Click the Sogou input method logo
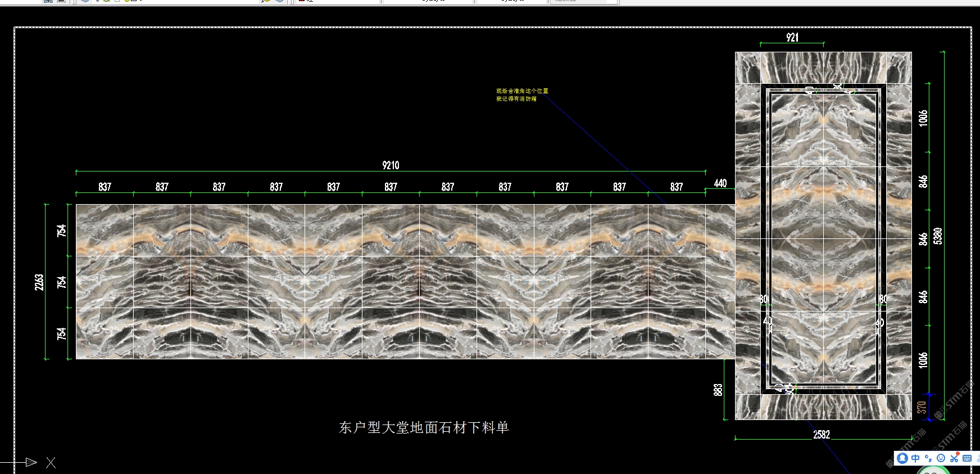Image resolution: width=980 pixels, height=474 pixels. pyautogui.click(x=902, y=458)
